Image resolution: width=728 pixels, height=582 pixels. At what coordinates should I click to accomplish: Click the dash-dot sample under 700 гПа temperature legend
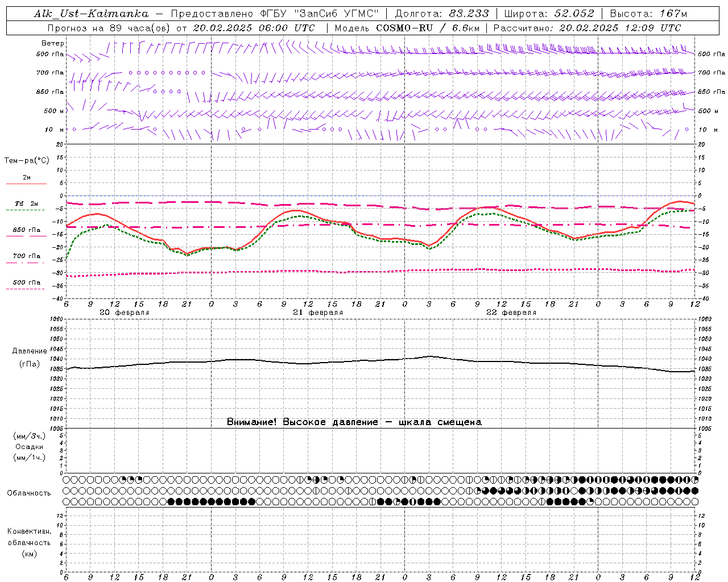pyautogui.click(x=25, y=263)
